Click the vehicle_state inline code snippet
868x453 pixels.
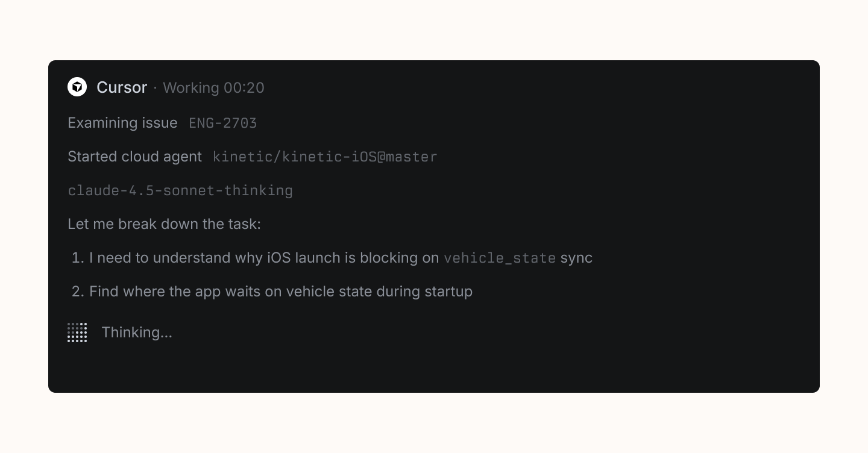pyautogui.click(x=500, y=258)
